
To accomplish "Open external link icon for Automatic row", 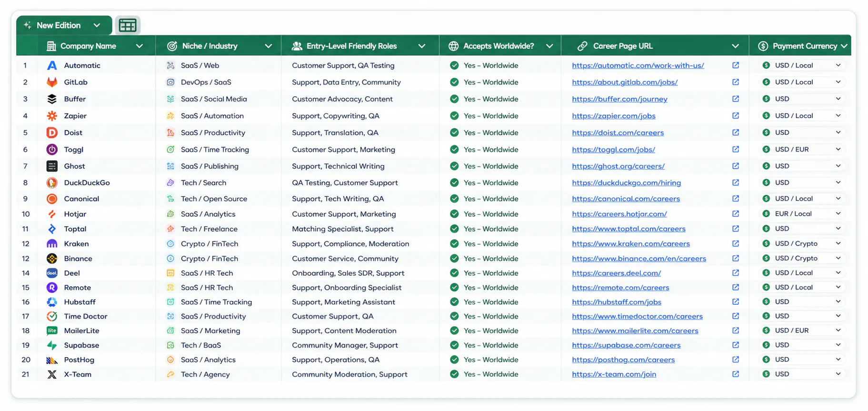I will click(736, 65).
